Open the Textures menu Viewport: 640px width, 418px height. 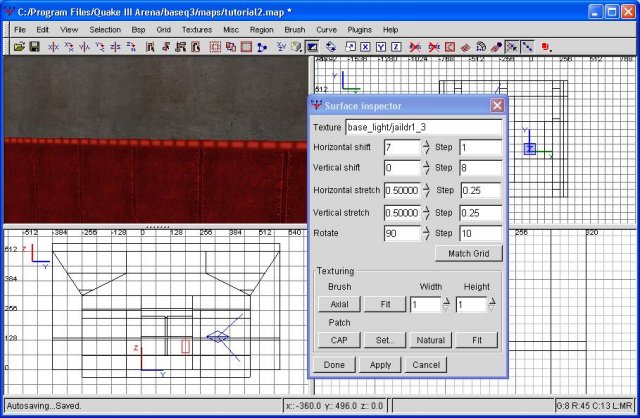click(197, 30)
